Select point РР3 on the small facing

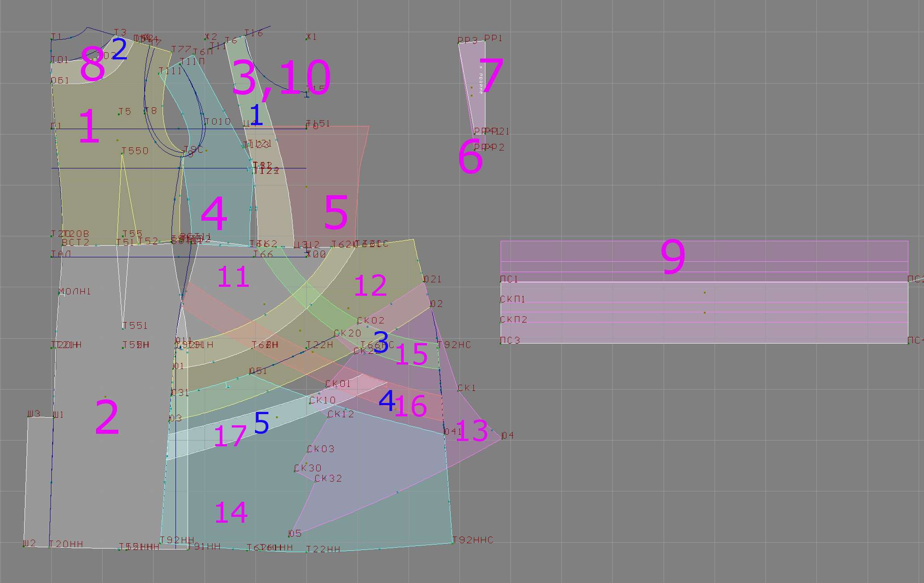click(459, 43)
